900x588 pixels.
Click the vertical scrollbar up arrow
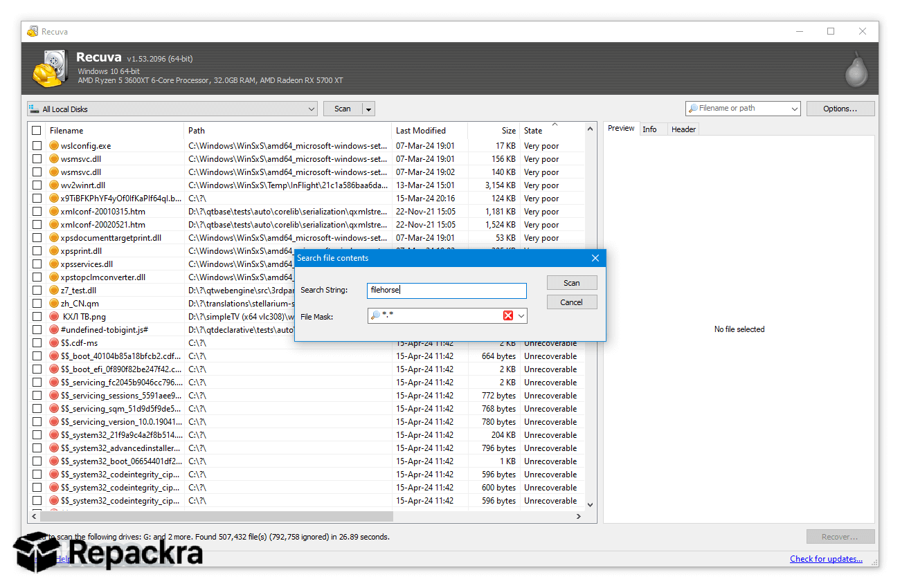click(591, 129)
